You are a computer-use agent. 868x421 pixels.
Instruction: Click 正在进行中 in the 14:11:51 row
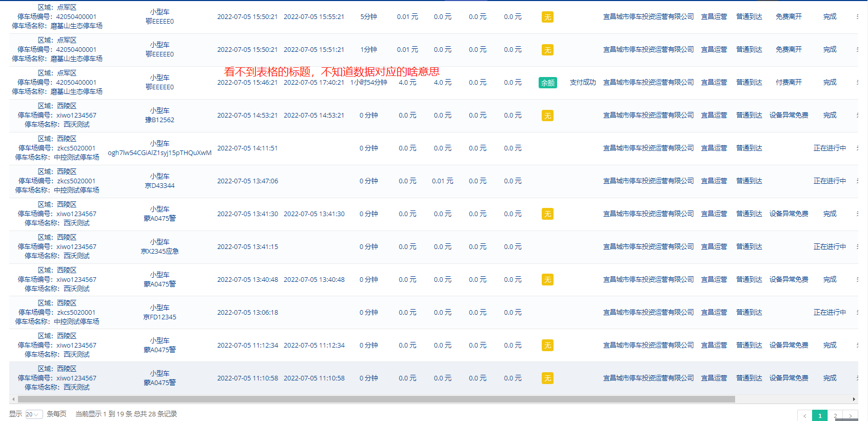point(830,148)
